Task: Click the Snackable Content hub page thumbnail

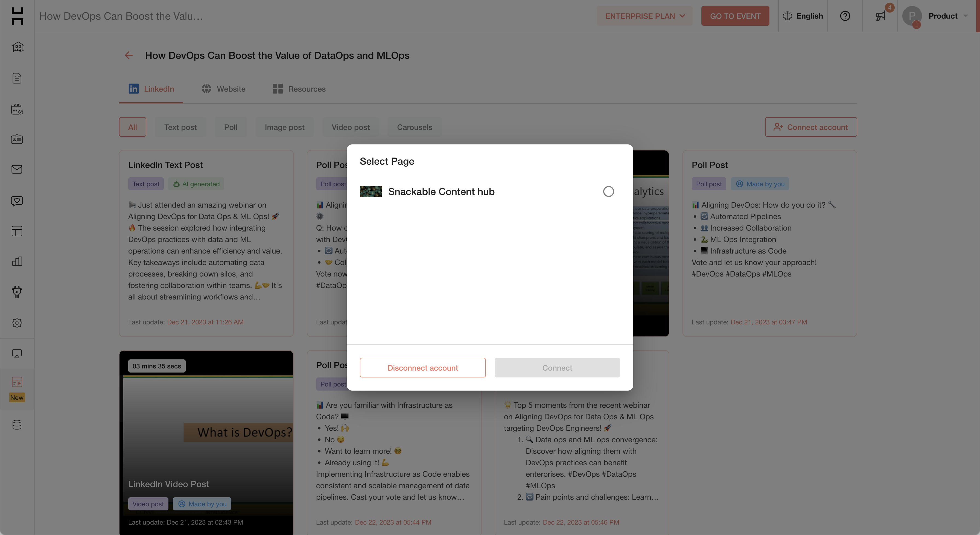Action: pos(370,191)
